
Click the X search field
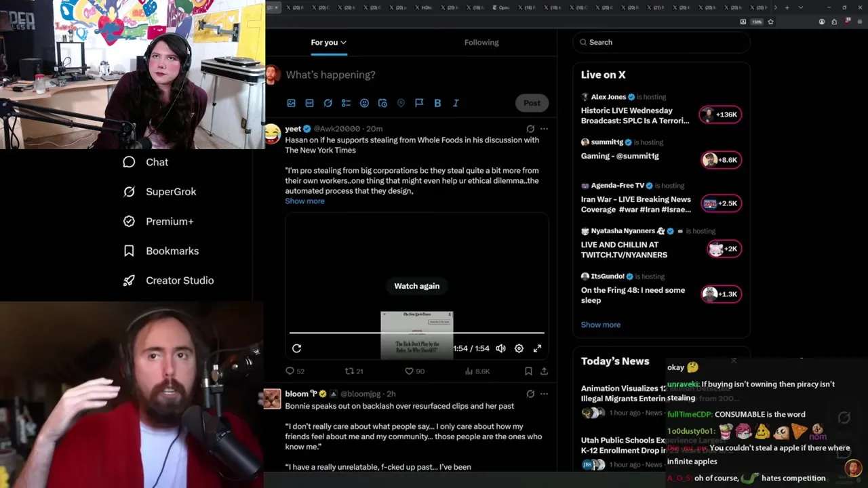[661, 42]
